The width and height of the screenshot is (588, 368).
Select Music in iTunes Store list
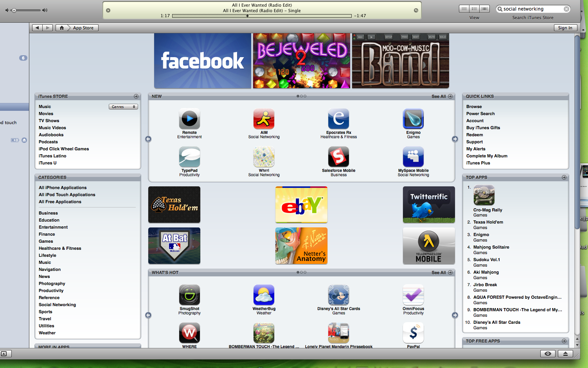click(45, 106)
